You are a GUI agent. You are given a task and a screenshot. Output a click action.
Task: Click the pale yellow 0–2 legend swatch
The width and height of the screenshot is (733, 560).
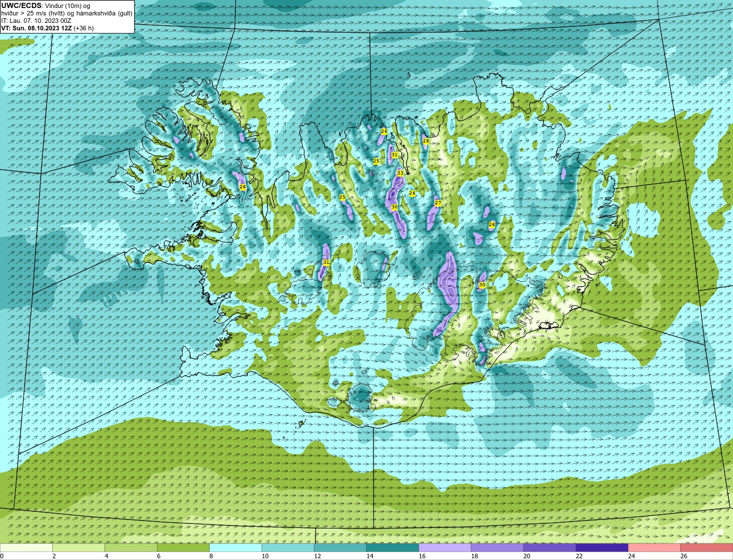[26, 548]
